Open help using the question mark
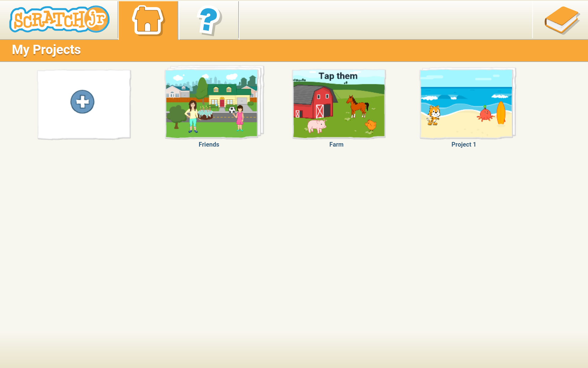Screen dimensions: 588x368 (x=208, y=20)
